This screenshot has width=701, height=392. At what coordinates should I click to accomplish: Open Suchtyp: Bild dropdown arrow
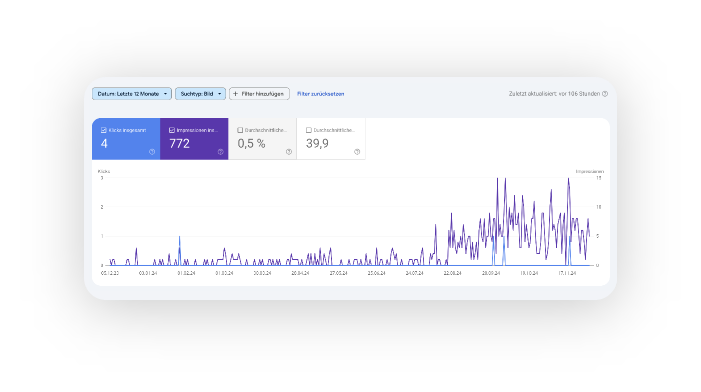[x=220, y=94]
